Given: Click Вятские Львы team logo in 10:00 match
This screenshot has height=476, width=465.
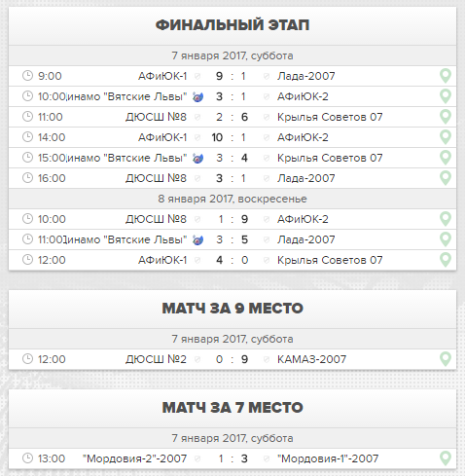Looking at the screenshot, I should pyautogui.click(x=197, y=96).
